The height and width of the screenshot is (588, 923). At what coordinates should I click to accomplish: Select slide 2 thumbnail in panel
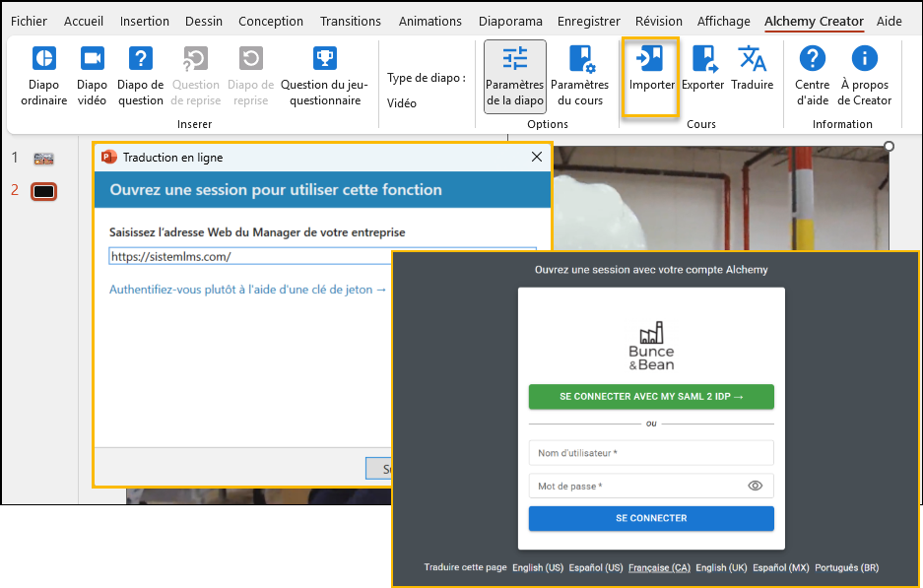44,191
